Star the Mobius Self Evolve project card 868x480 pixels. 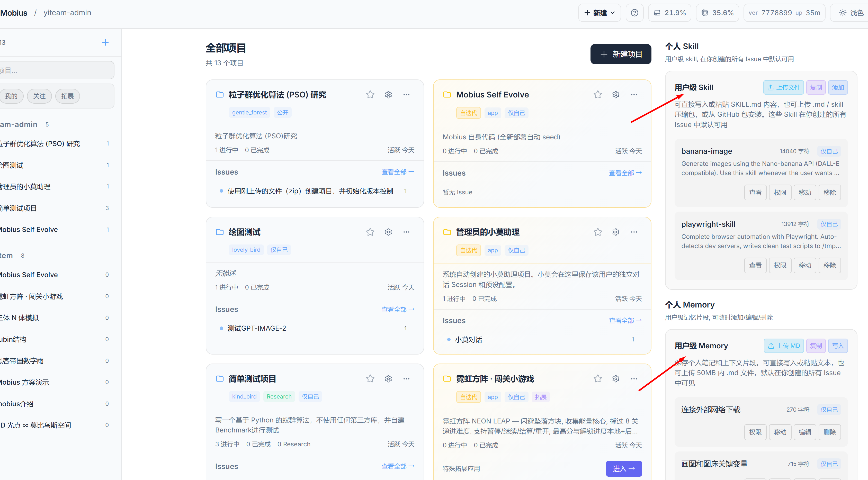[x=597, y=95]
